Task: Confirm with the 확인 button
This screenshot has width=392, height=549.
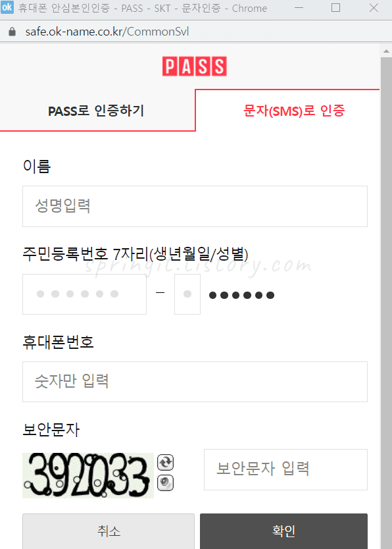Action: pos(283,531)
